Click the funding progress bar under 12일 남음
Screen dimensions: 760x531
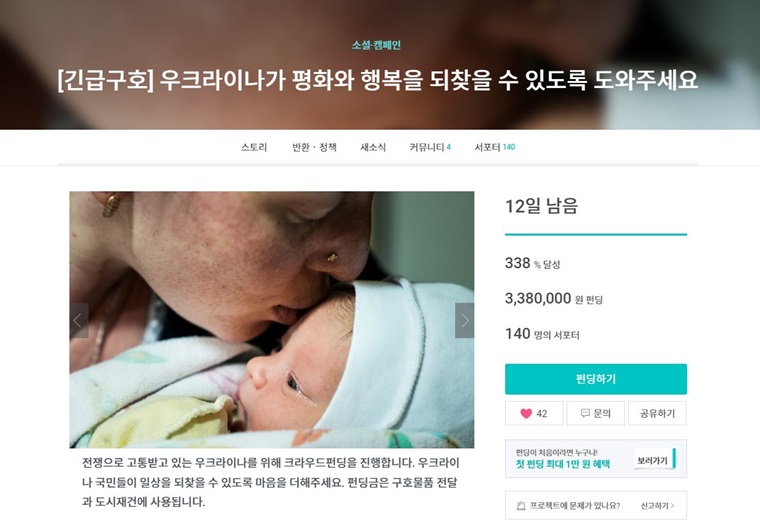(596, 234)
